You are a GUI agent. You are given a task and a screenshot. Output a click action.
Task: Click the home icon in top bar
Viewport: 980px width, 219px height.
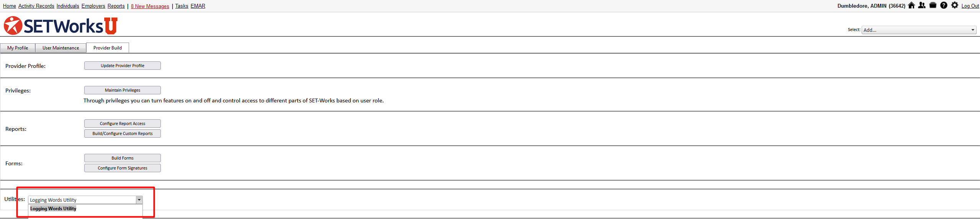(911, 5)
